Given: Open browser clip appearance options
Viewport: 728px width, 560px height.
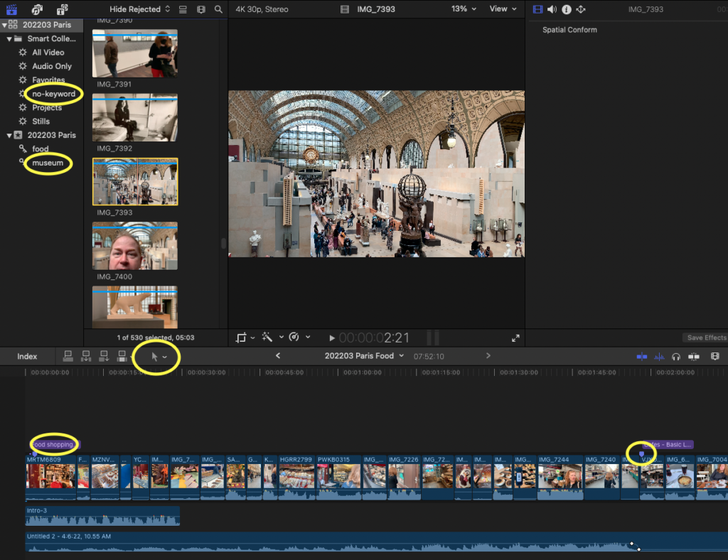Looking at the screenshot, I should [201, 9].
